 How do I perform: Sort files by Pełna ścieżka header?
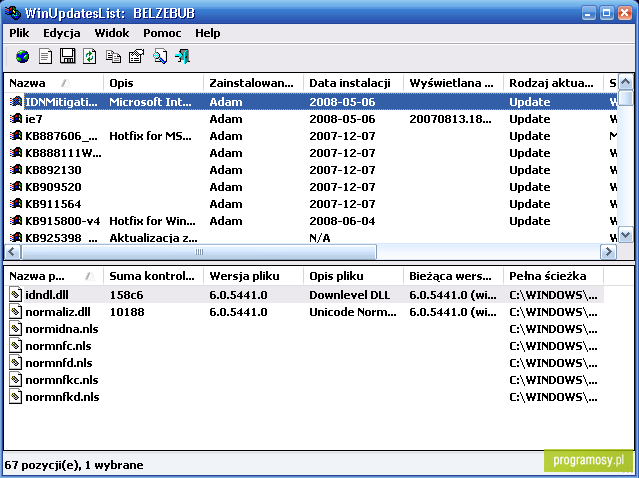click(x=553, y=276)
